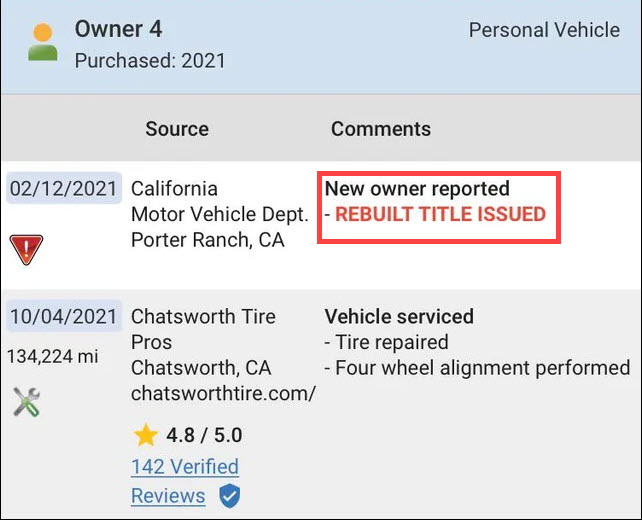Viewport: 642px width, 520px height.
Task: Click the Personal Vehicle label
Action: (x=544, y=30)
